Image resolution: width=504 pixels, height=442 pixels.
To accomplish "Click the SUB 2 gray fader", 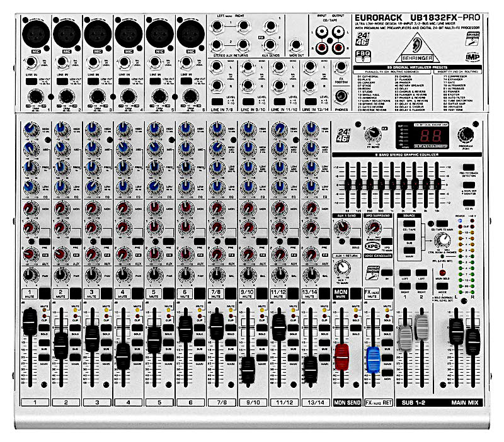I will tap(421, 327).
